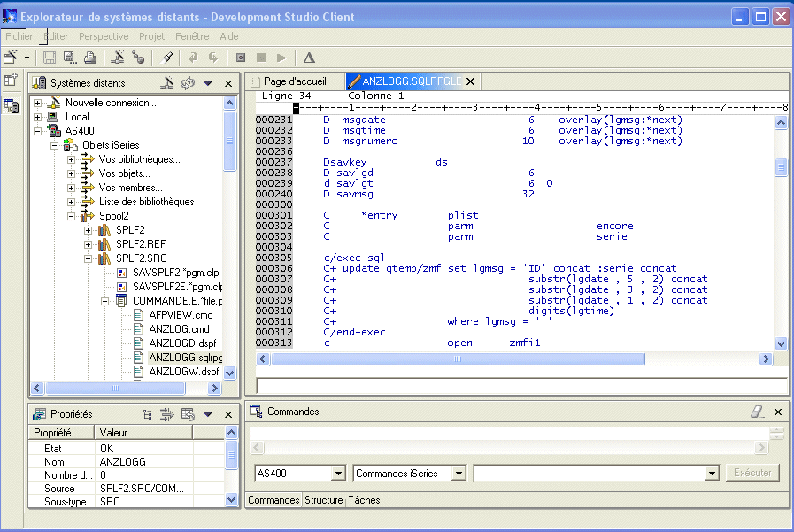
Task: Click the refresh icon in Systèmes distants panel
Action: coord(187,83)
